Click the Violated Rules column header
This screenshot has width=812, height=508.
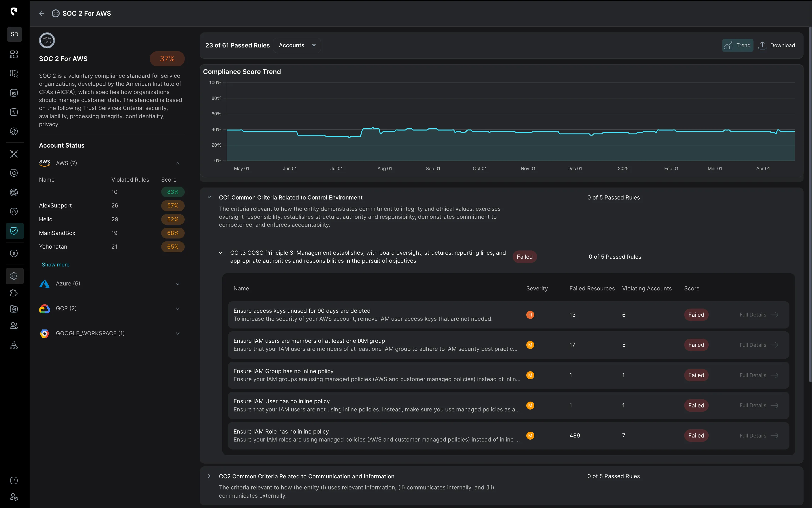pos(130,180)
